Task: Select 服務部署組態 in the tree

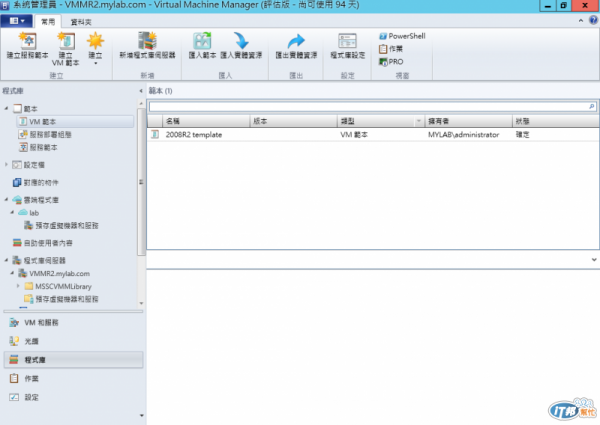Action: pyautogui.click(x=45, y=134)
